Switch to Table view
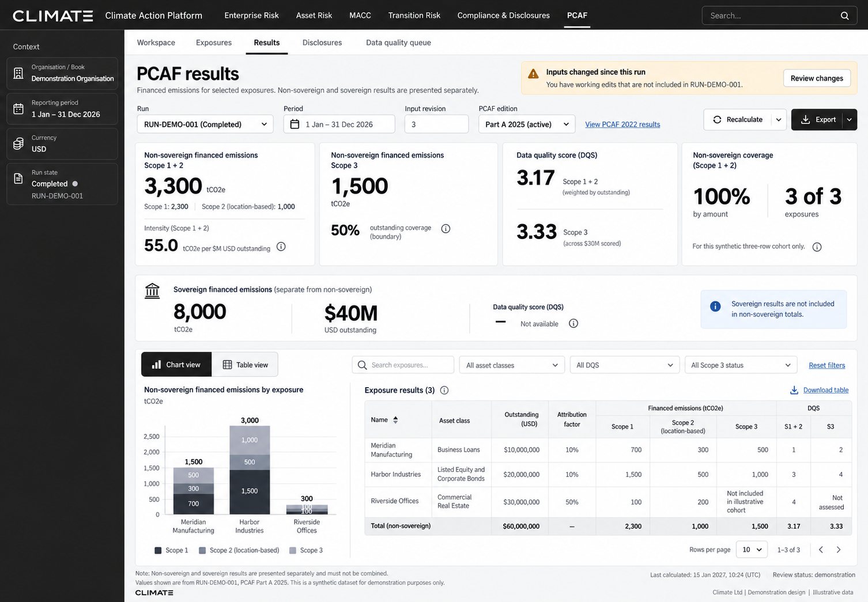The image size is (868, 602). [x=245, y=365]
